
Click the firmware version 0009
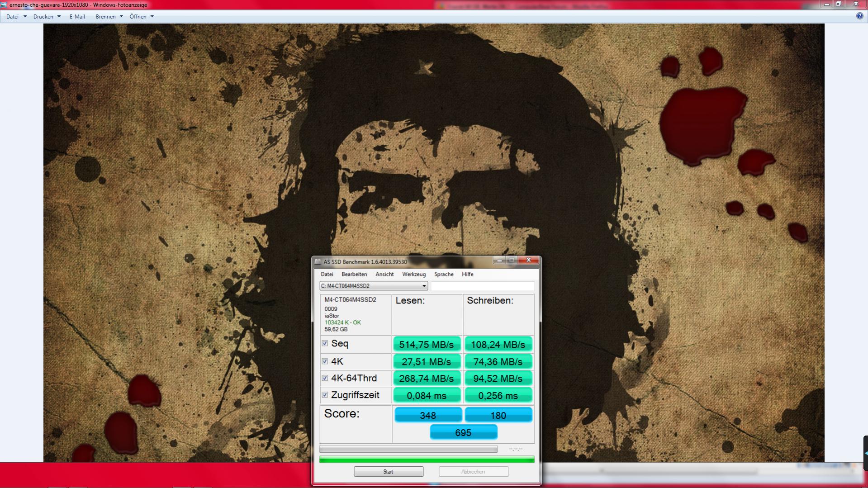pyautogui.click(x=331, y=309)
